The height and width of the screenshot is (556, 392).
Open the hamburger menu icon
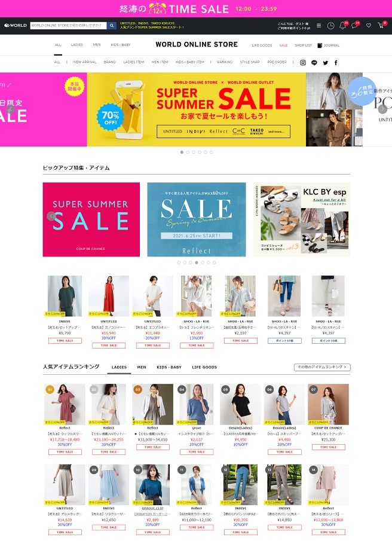[318, 26]
